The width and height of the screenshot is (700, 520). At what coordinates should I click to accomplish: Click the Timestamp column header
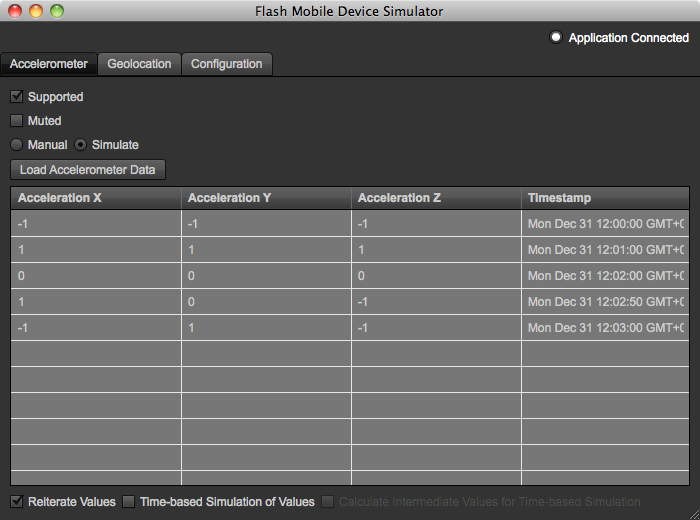[604, 198]
